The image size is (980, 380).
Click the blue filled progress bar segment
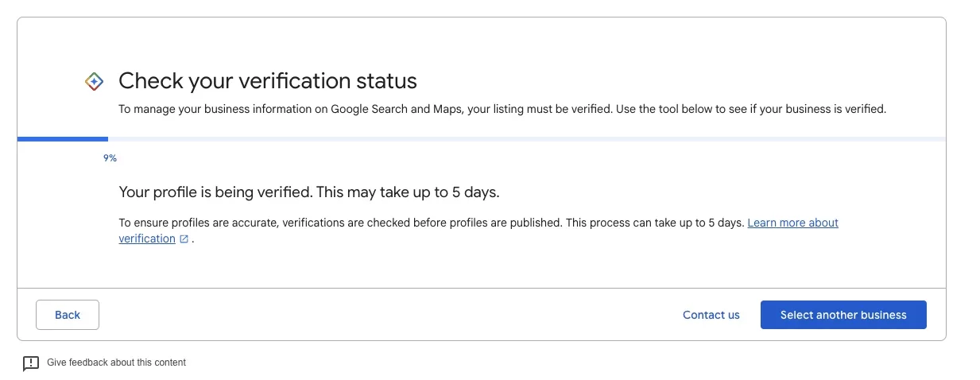tap(63, 139)
